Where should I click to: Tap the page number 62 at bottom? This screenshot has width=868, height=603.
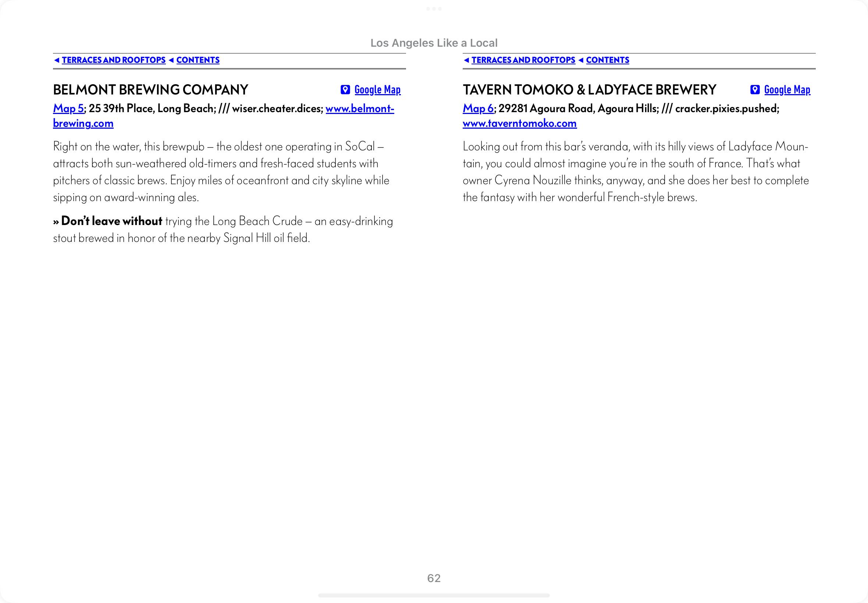434,578
